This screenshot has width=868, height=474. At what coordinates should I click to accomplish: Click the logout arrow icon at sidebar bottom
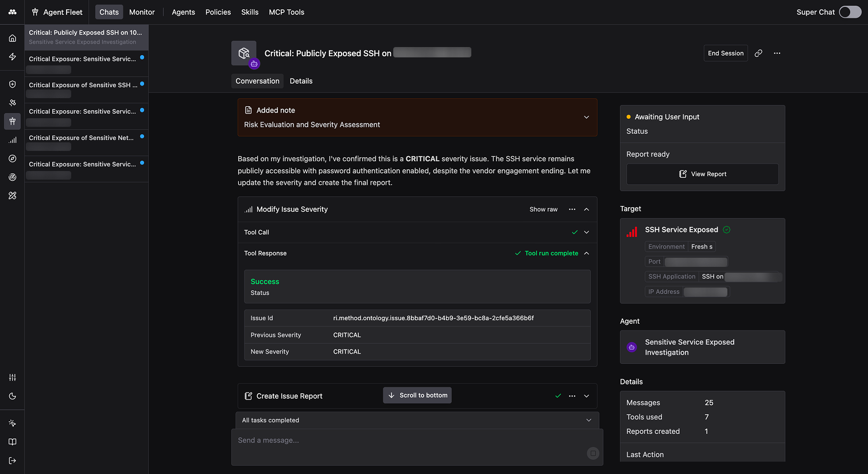click(x=12, y=460)
